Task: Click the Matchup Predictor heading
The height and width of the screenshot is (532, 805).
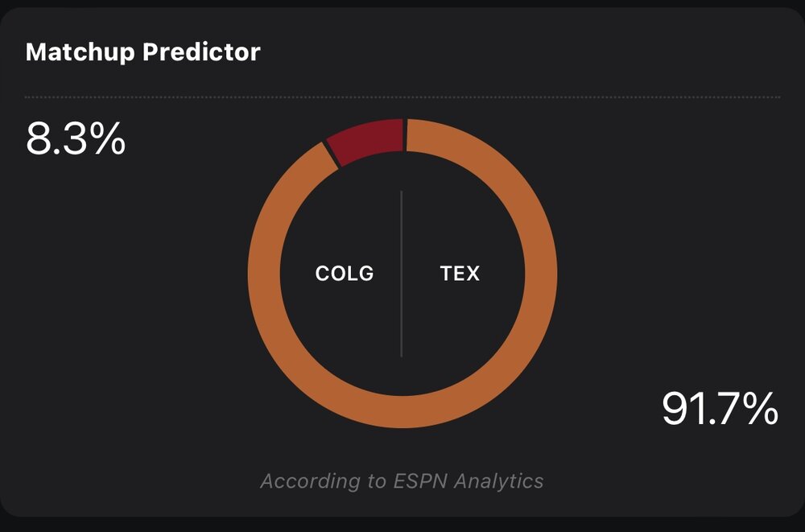Action: (142, 52)
